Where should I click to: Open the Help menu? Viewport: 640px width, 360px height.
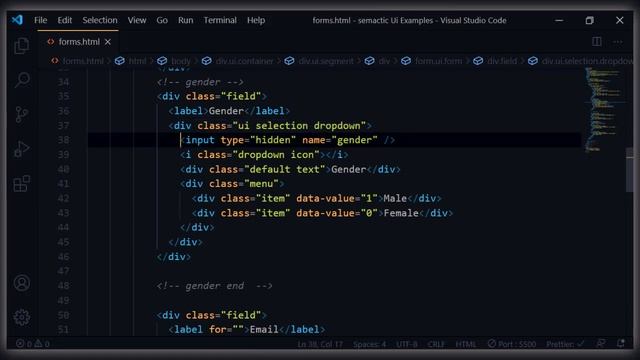pos(256,20)
